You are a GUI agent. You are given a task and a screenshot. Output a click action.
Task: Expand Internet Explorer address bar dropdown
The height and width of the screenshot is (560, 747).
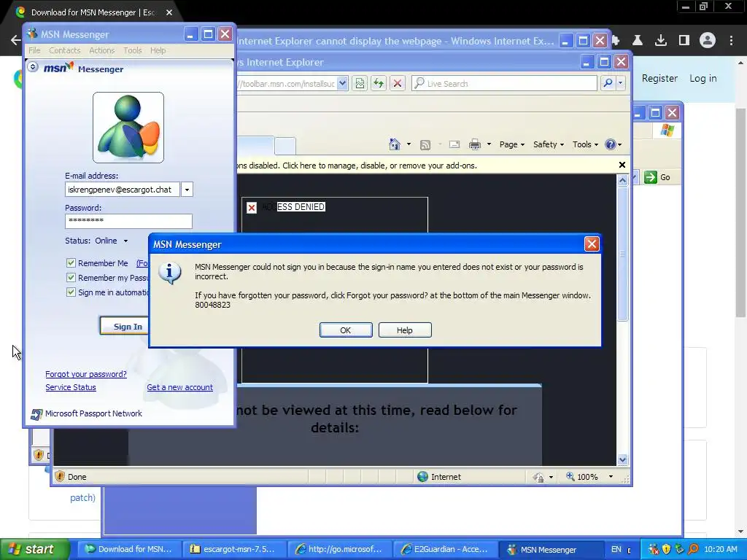(x=343, y=83)
